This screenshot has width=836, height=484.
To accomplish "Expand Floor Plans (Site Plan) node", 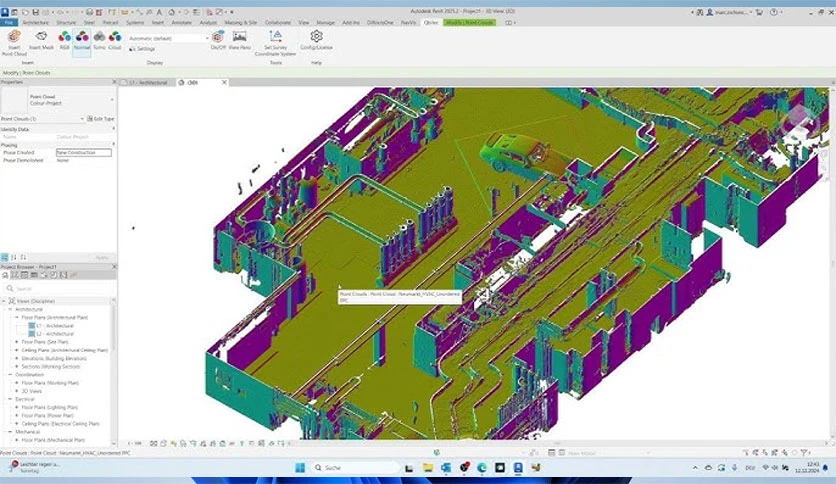I will [17, 342].
